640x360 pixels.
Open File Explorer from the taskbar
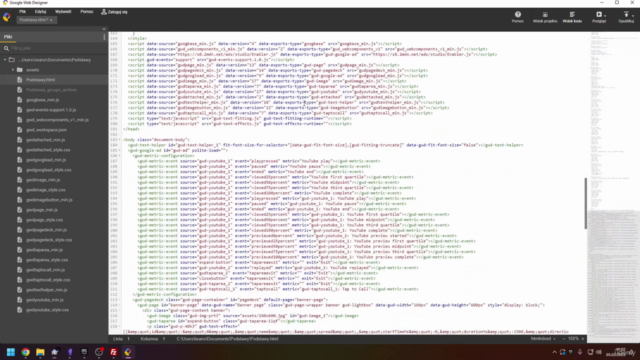pos(40,352)
